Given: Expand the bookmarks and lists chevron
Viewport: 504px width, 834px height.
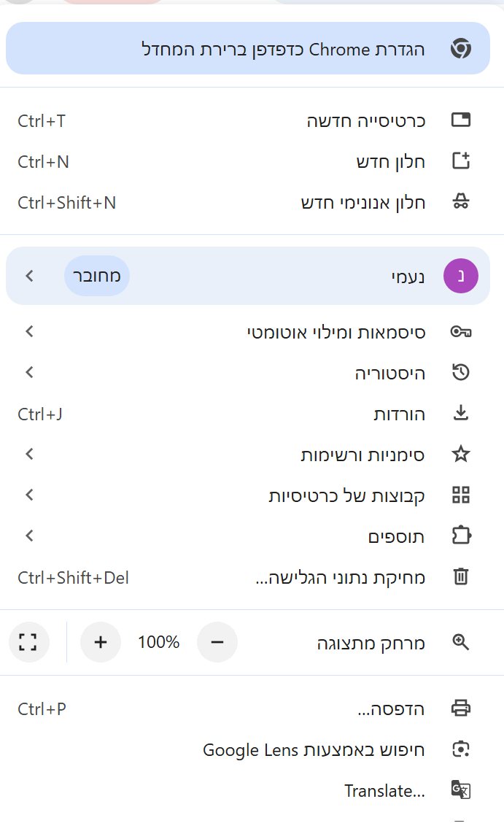Looking at the screenshot, I should tap(29, 455).
